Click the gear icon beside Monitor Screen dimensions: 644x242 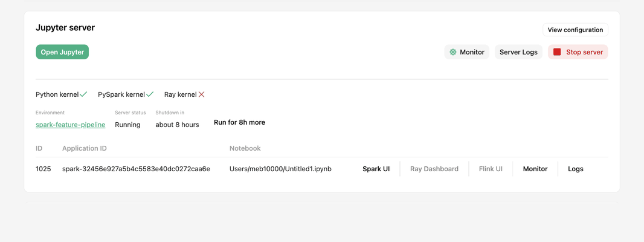tap(453, 52)
